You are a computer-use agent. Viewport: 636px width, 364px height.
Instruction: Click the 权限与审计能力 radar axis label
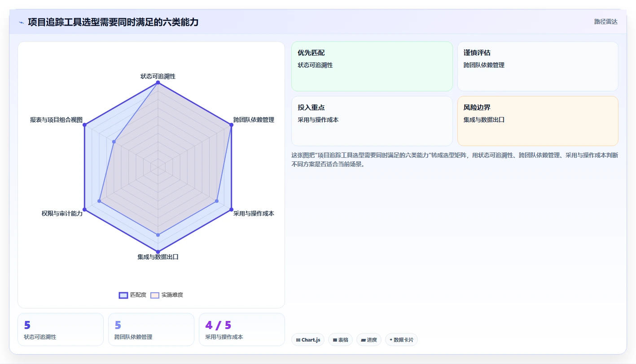pyautogui.click(x=62, y=213)
